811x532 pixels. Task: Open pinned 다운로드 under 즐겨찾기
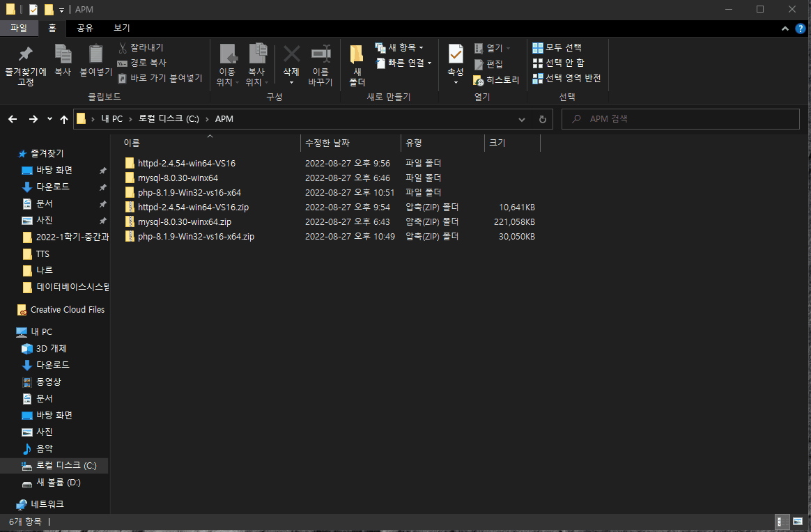pos(52,187)
